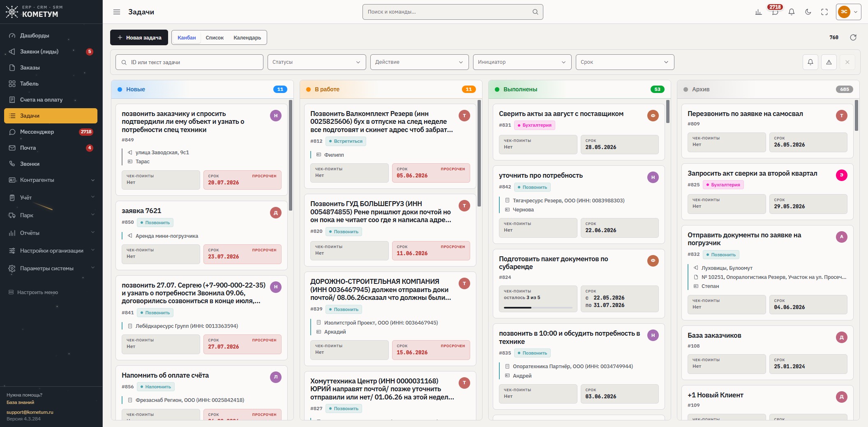This screenshot has height=427, width=868.
Task: Open the statistics chart icon in header
Action: [758, 12]
